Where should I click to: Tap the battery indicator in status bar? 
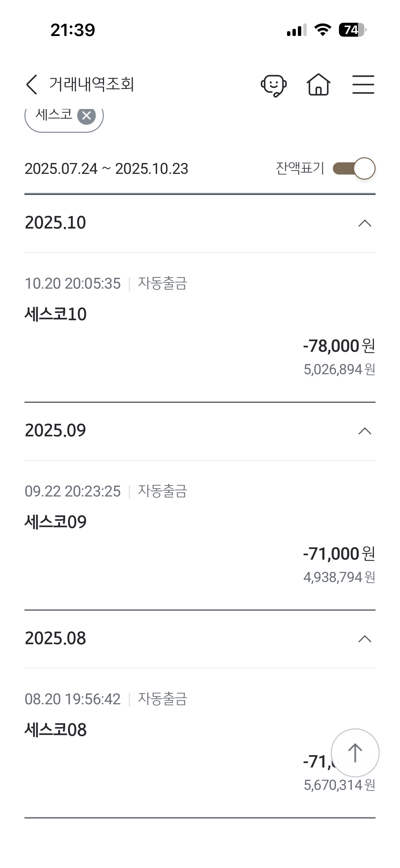coord(352,30)
